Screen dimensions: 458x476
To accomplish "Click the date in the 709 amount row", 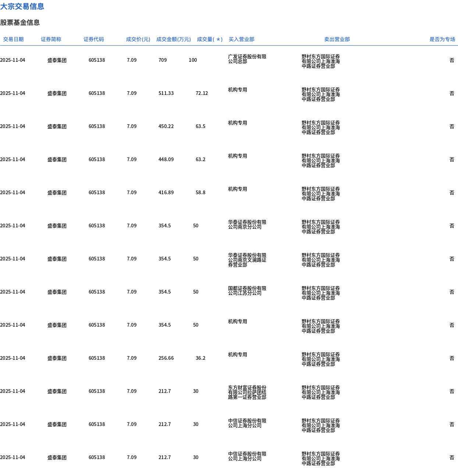I will click(x=13, y=60).
